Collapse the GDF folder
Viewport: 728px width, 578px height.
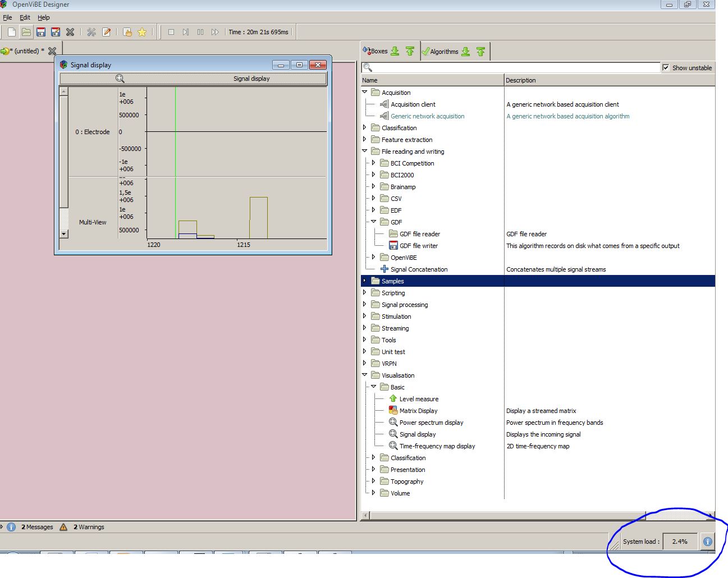pyautogui.click(x=374, y=222)
